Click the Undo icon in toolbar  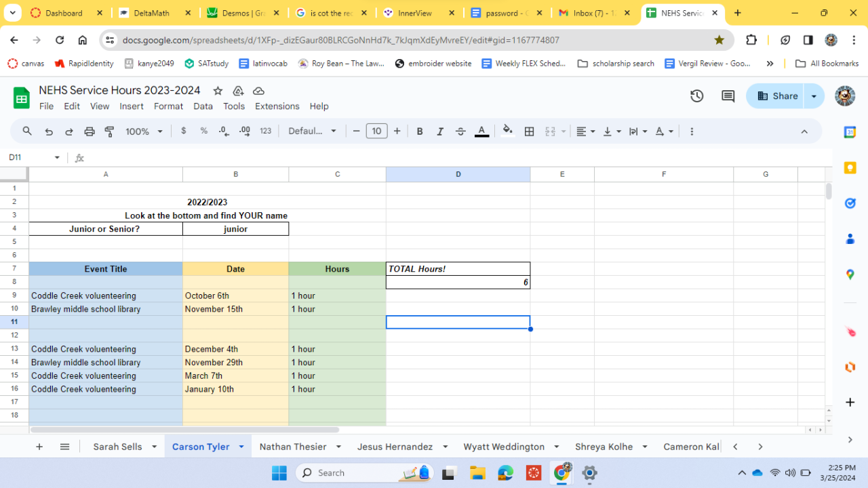tap(49, 131)
